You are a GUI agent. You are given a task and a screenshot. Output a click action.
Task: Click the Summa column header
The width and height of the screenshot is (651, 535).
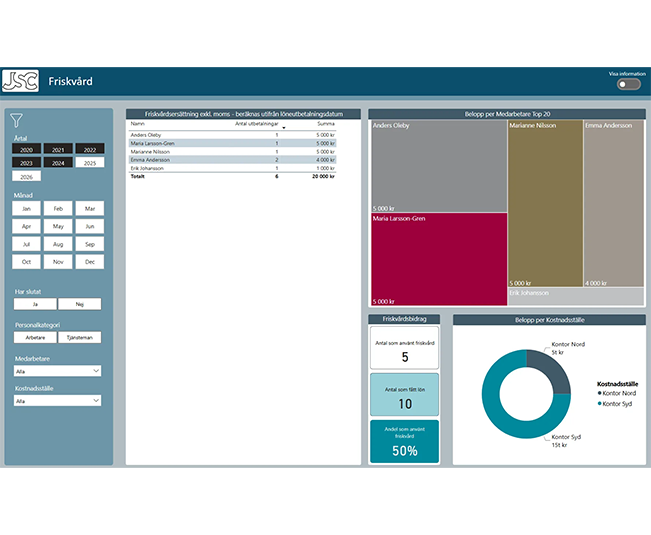[326, 124]
